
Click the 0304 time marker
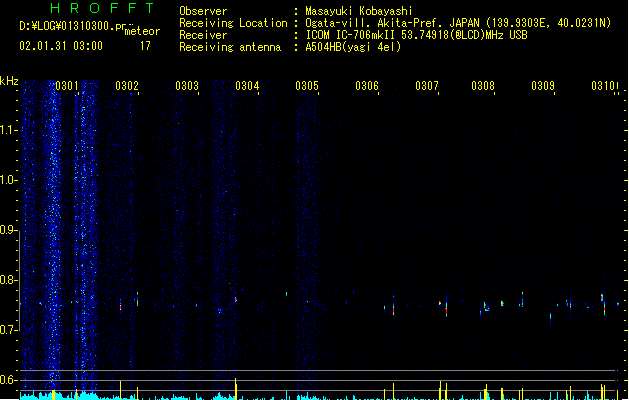click(247, 86)
